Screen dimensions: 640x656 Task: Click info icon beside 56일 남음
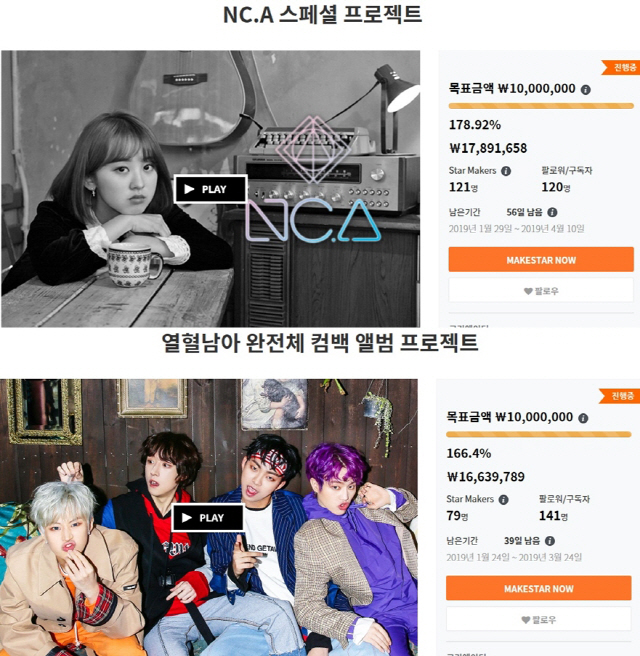pos(552,212)
